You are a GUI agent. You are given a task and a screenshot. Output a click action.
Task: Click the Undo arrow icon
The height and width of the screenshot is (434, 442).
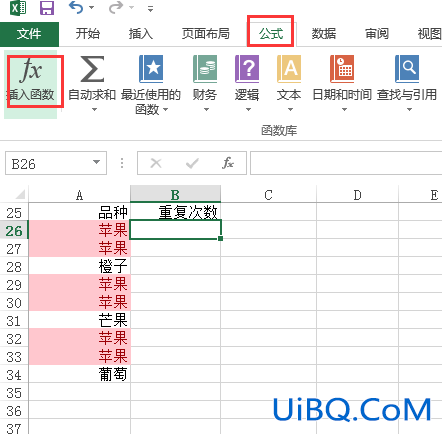pyautogui.click(x=76, y=7)
